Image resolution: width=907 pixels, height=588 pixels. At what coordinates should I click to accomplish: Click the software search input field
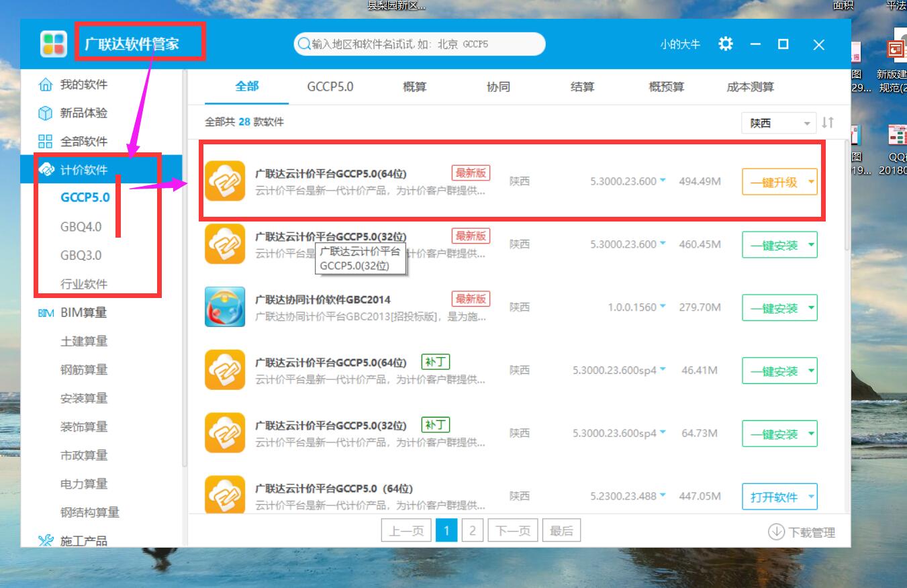click(420, 44)
